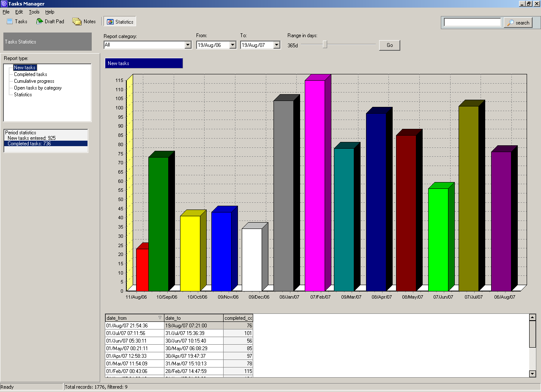Open the From date picker

[x=232, y=45]
